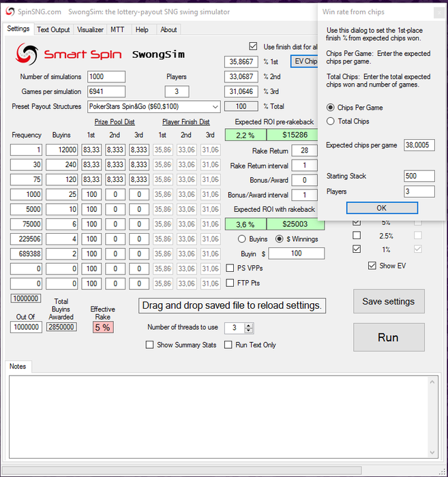Decrease number of threads with down arrow

(x=249, y=330)
